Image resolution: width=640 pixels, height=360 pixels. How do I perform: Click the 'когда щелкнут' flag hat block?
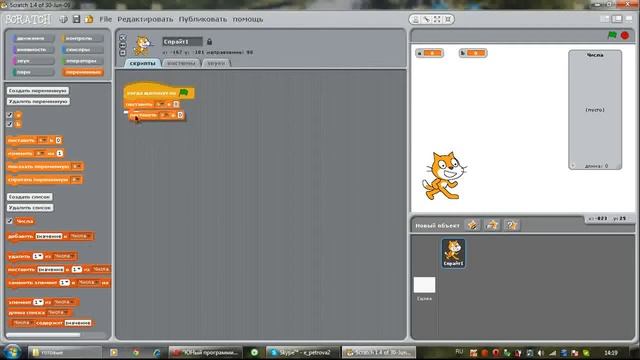coord(158,93)
